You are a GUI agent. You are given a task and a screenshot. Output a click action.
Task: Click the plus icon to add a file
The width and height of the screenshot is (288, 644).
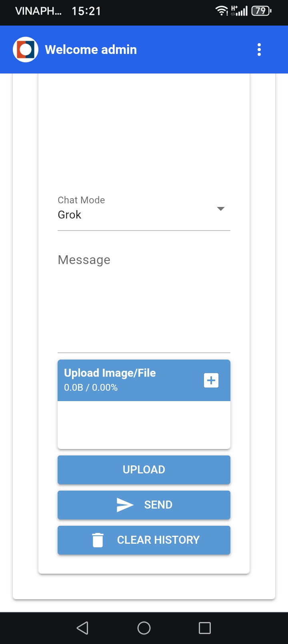(211, 380)
